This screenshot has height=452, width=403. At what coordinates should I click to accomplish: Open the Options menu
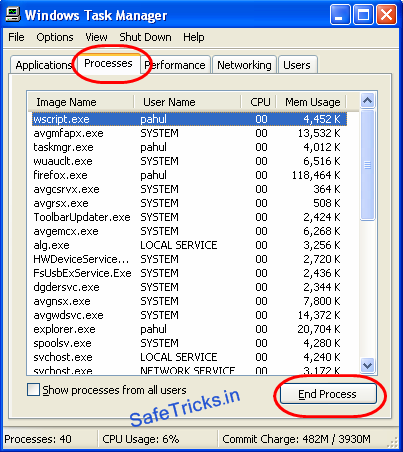tap(55, 37)
